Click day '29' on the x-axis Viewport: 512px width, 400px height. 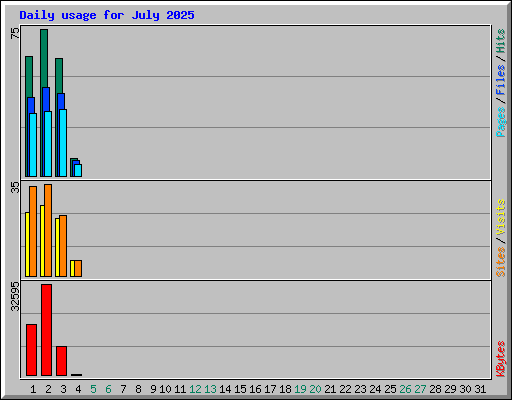point(450,389)
